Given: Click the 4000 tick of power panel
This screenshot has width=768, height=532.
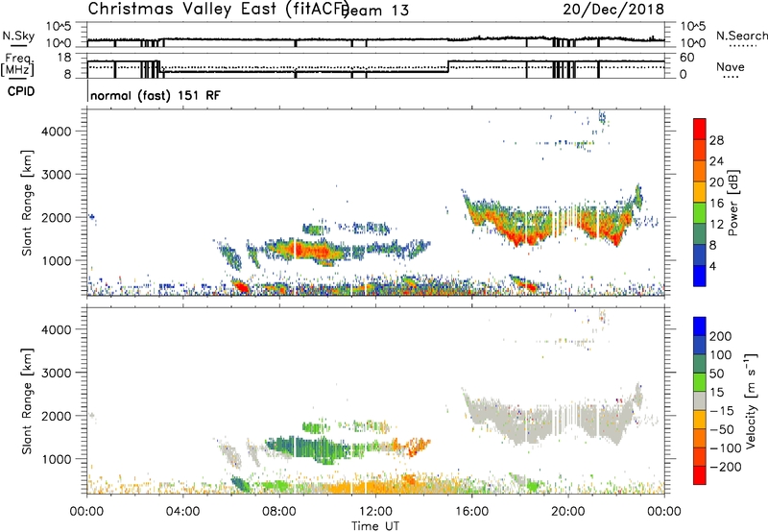Looking at the screenshot, I should 56,132.
